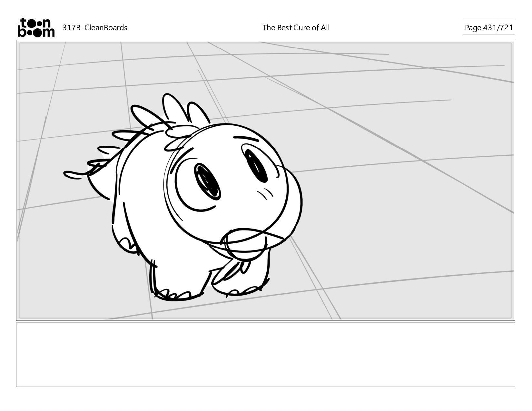Click the 'Page 431/721' page number box
The width and height of the screenshot is (532, 411).
coord(488,28)
